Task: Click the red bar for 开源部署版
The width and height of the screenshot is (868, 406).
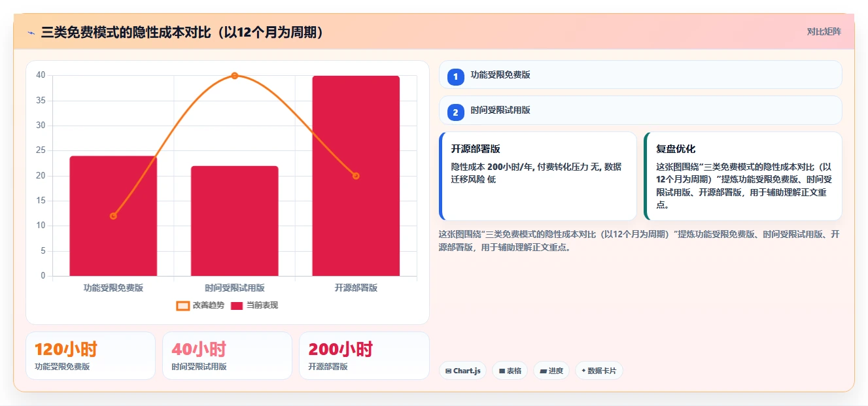Action: tap(356, 176)
